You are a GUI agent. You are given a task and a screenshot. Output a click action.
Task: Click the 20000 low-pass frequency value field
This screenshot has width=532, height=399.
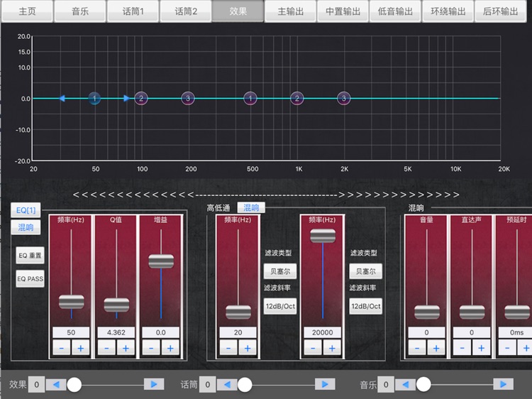322,332
